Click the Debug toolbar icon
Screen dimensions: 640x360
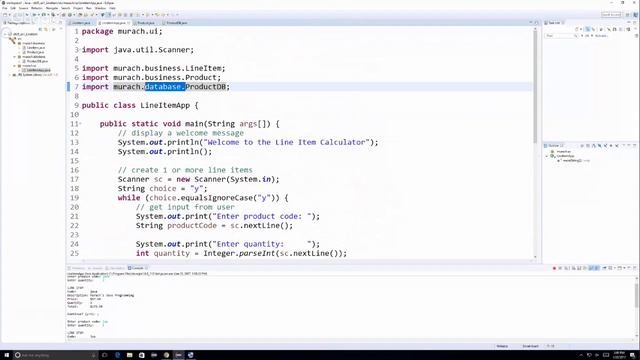pos(34,15)
